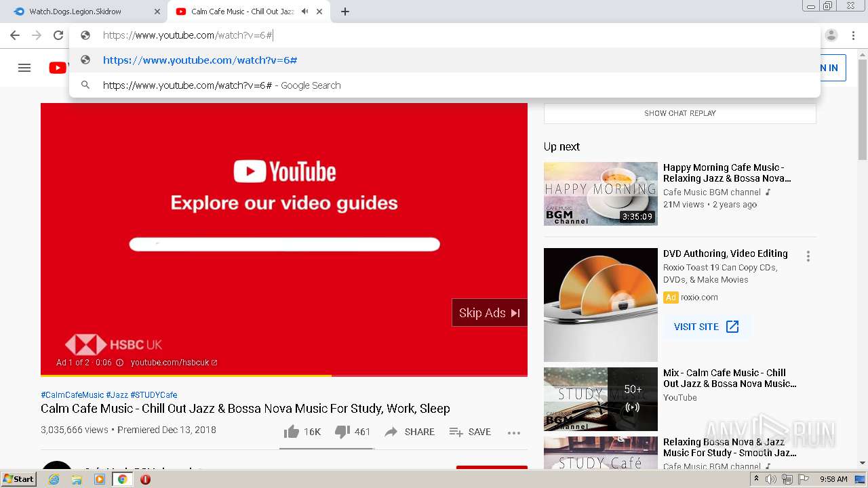Close the Watch.Dogs.Legion.Skidrow tab
Screen dimensions: 868x488
tap(157, 12)
